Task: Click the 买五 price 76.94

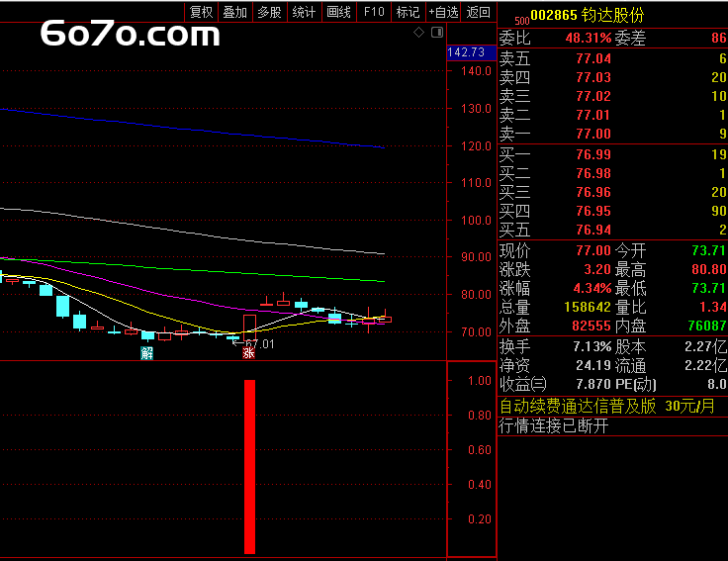Action: coord(593,230)
